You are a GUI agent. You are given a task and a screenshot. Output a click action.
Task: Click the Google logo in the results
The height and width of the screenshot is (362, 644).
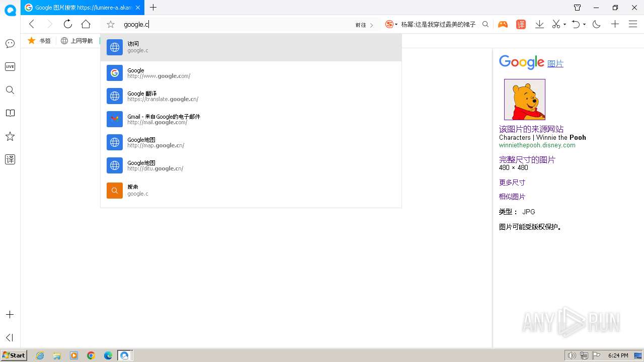click(x=521, y=62)
